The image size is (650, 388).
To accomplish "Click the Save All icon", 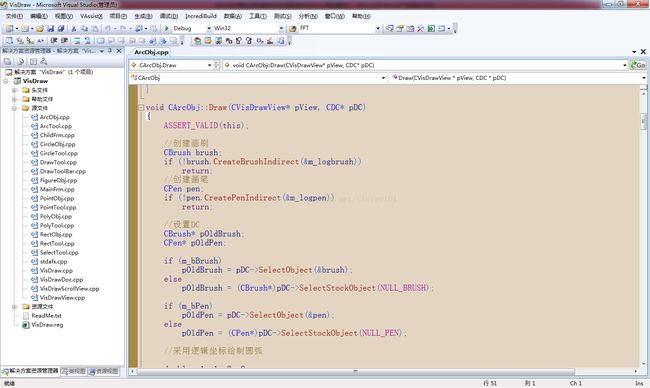I will [x=61, y=29].
